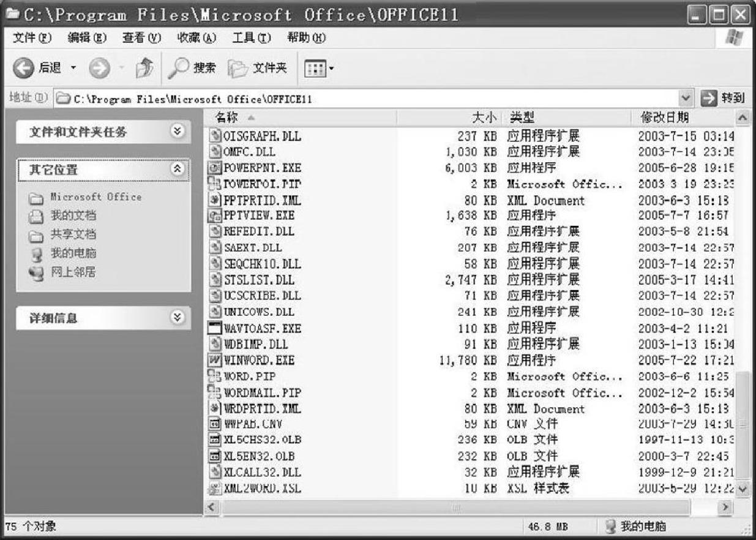
Task: Select the OMFC.DLL file icon
Action: (215, 152)
